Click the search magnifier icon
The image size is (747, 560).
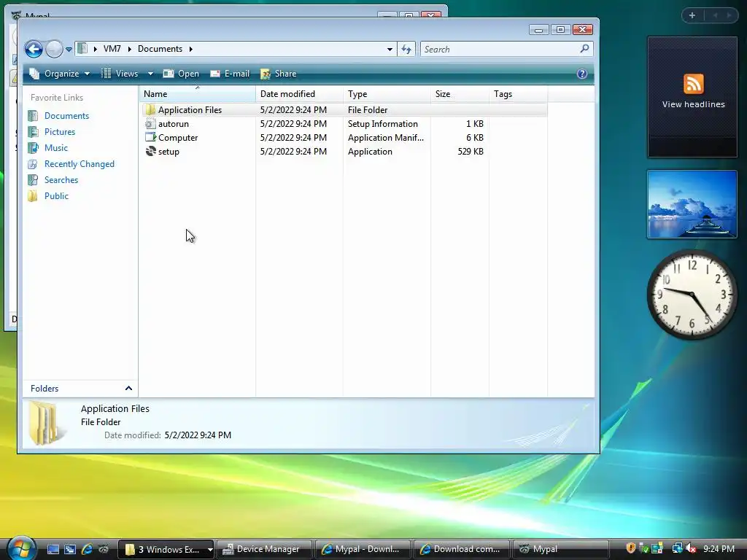tap(584, 49)
